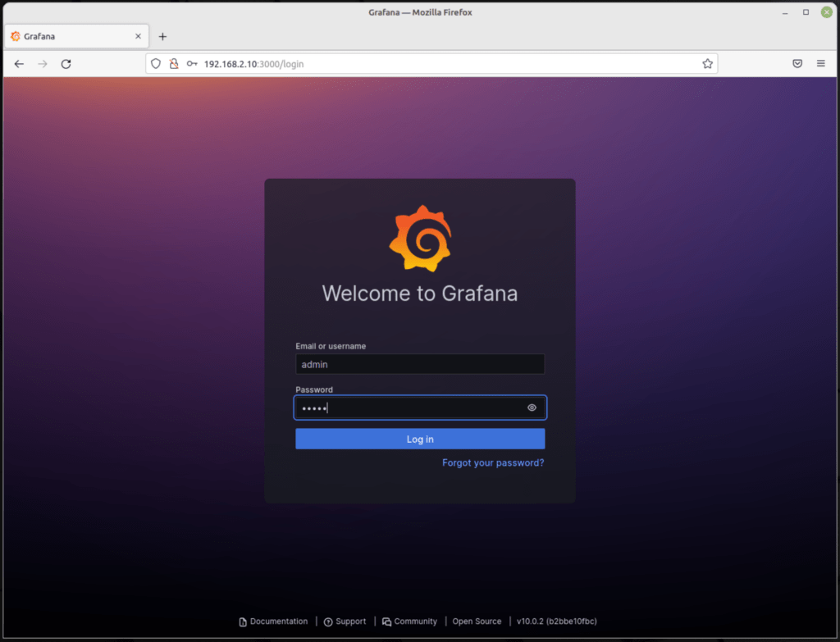The width and height of the screenshot is (840, 642).
Task: Open a new tab with plus
Action: [x=163, y=36]
